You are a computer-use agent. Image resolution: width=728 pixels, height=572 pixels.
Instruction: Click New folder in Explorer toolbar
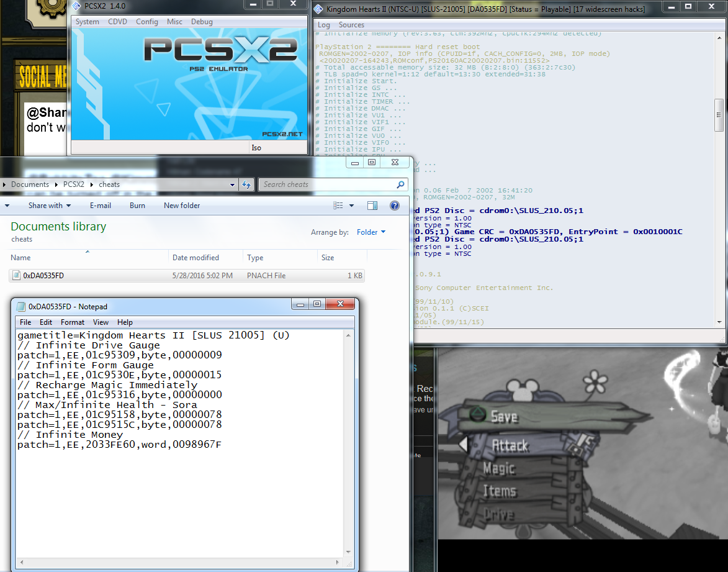point(182,206)
